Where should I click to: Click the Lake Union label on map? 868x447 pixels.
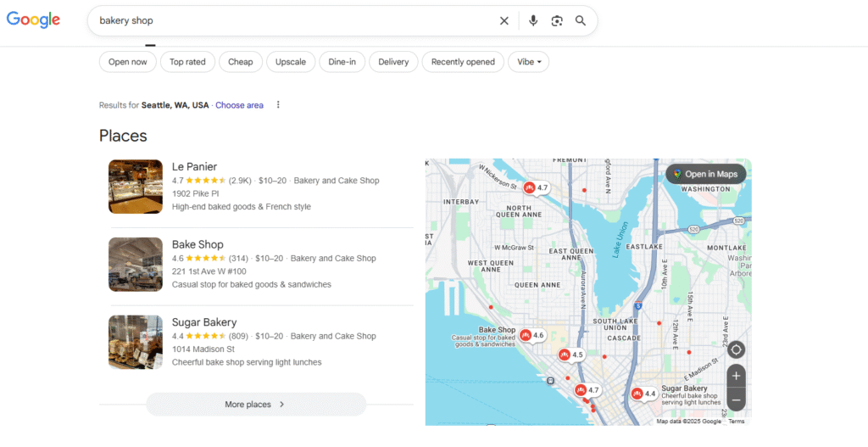pyautogui.click(x=620, y=240)
